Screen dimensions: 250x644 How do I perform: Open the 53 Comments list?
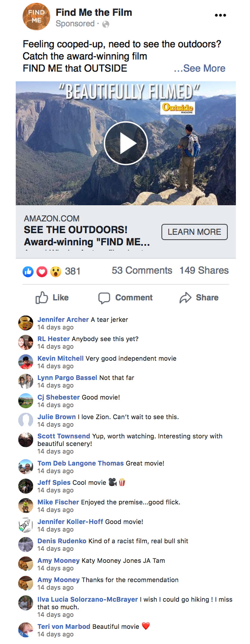pyautogui.click(x=142, y=270)
